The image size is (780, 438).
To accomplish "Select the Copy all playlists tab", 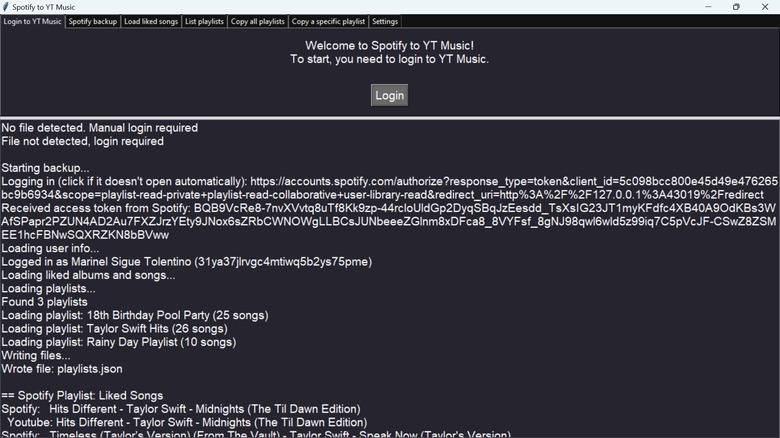I will pos(258,21).
